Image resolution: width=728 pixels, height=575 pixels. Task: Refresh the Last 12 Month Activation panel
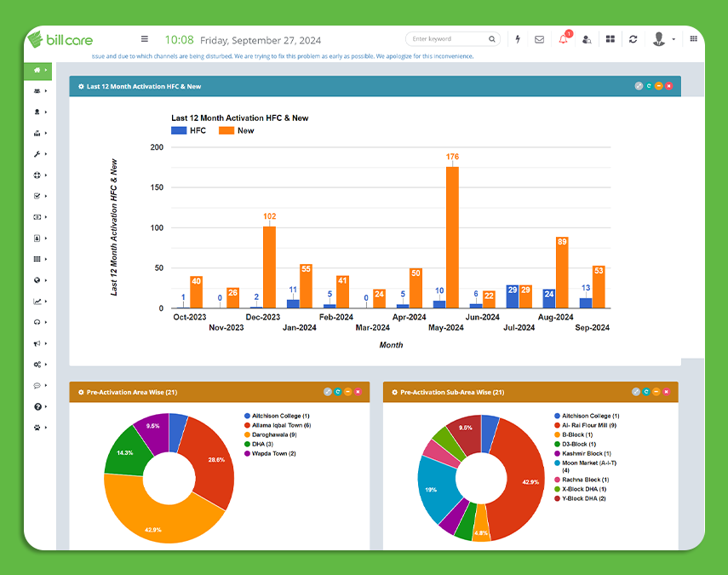click(649, 86)
